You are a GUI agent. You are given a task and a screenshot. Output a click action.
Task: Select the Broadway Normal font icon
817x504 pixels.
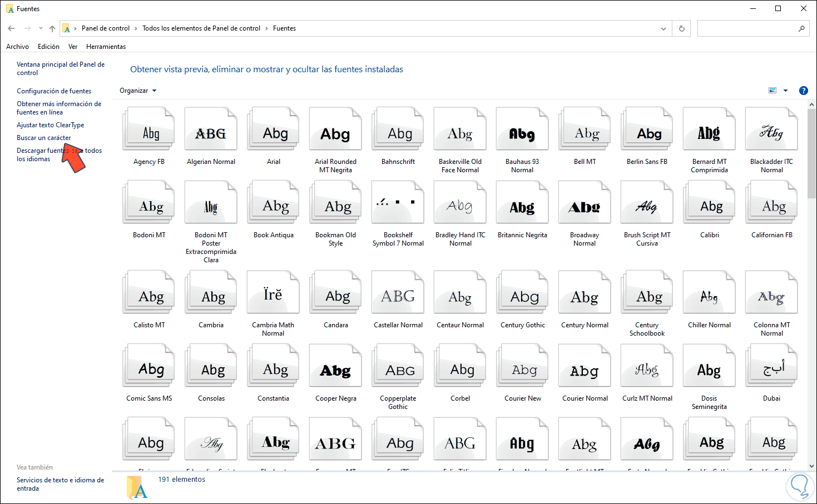(585, 202)
